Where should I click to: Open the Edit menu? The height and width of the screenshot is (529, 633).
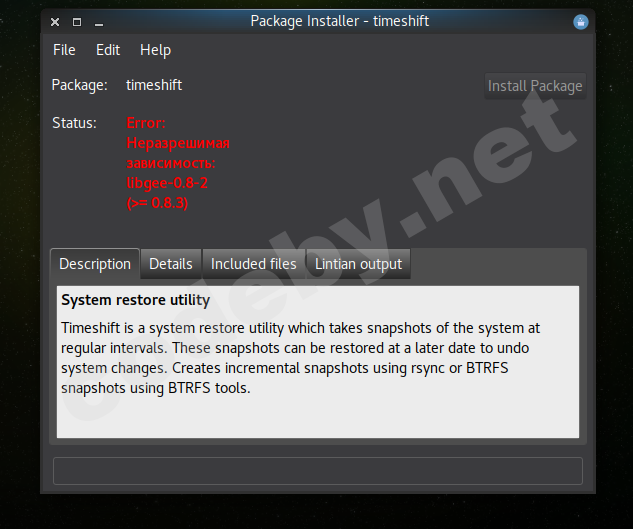108,50
